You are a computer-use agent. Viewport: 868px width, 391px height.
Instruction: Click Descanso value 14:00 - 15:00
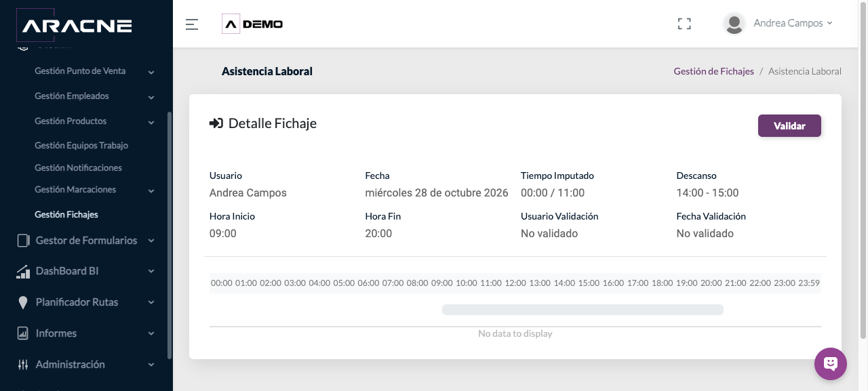pos(707,193)
